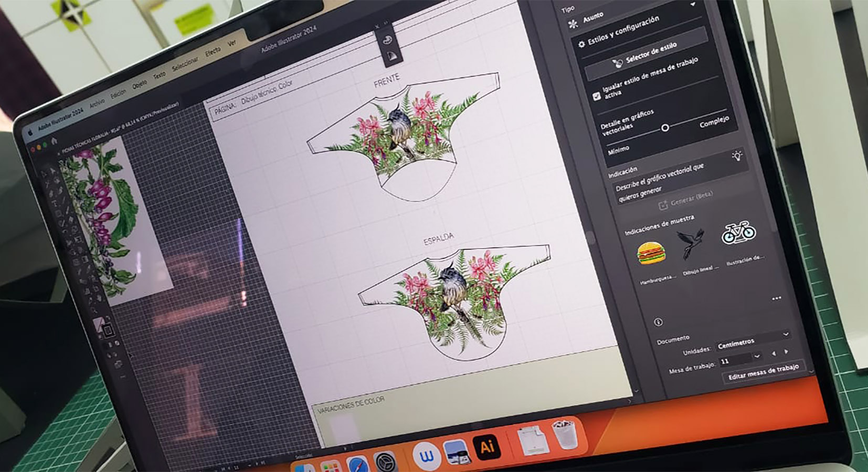Select the Selection tool in the toolbar
Viewport: 868px width, 472px height.
pos(52,170)
